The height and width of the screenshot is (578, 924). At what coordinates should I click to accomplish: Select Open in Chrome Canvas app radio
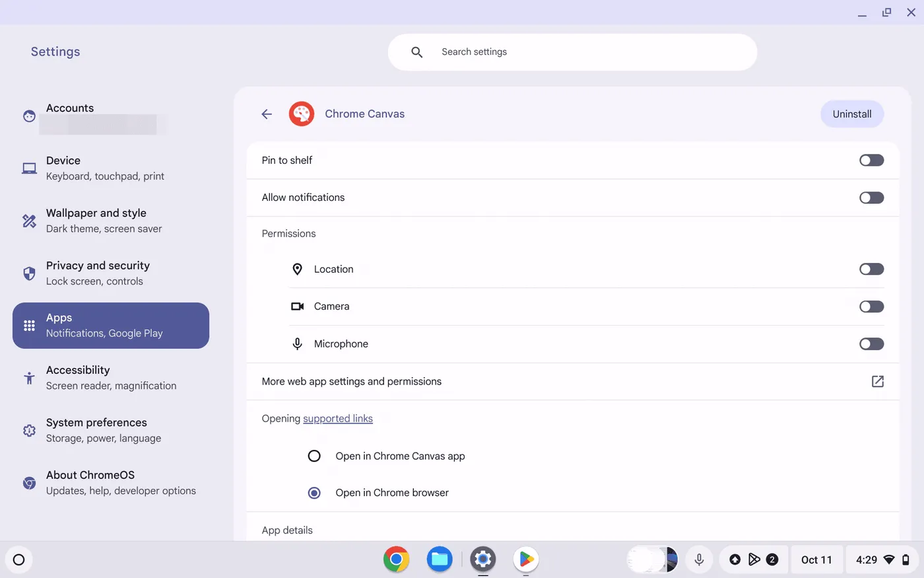tap(314, 456)
